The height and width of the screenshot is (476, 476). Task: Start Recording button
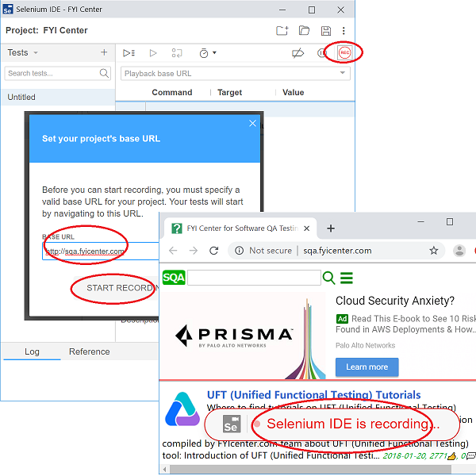tap(117, 288)
